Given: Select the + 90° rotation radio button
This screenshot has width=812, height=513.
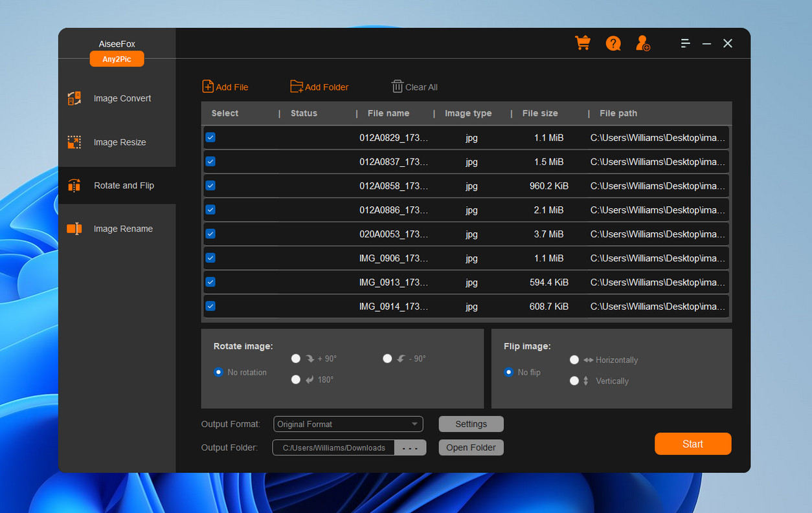Looking at the screenshot, I should point(296,358).
